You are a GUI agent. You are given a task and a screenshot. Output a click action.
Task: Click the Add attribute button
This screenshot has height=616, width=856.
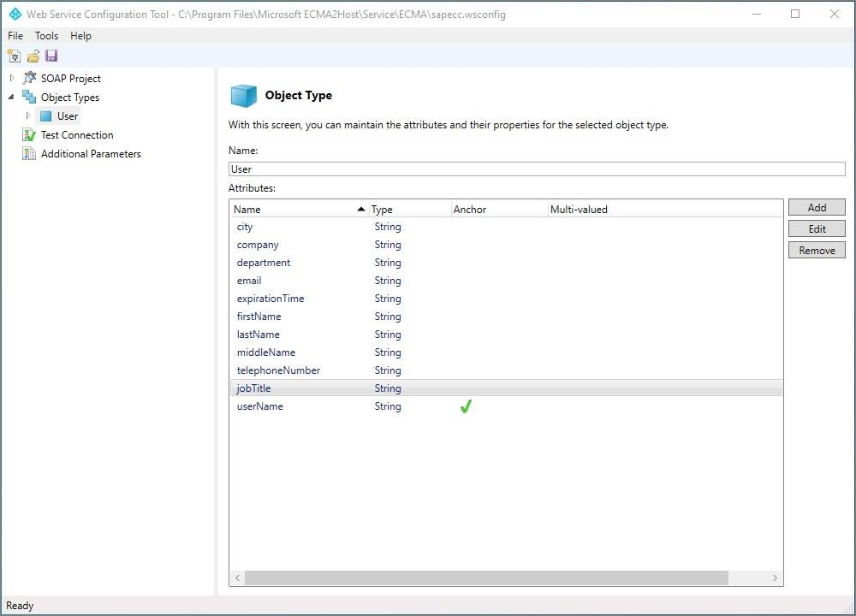(817, 208)
